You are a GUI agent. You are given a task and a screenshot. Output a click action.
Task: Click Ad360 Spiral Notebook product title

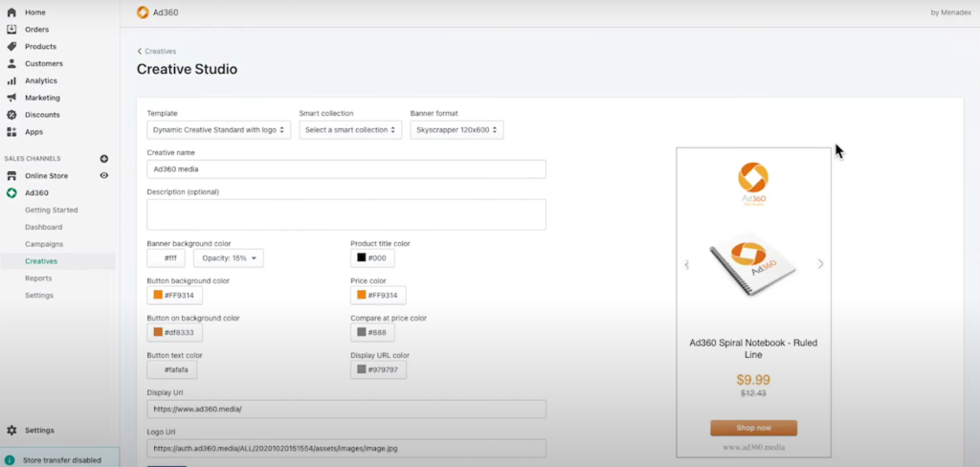tap(753, 349)
